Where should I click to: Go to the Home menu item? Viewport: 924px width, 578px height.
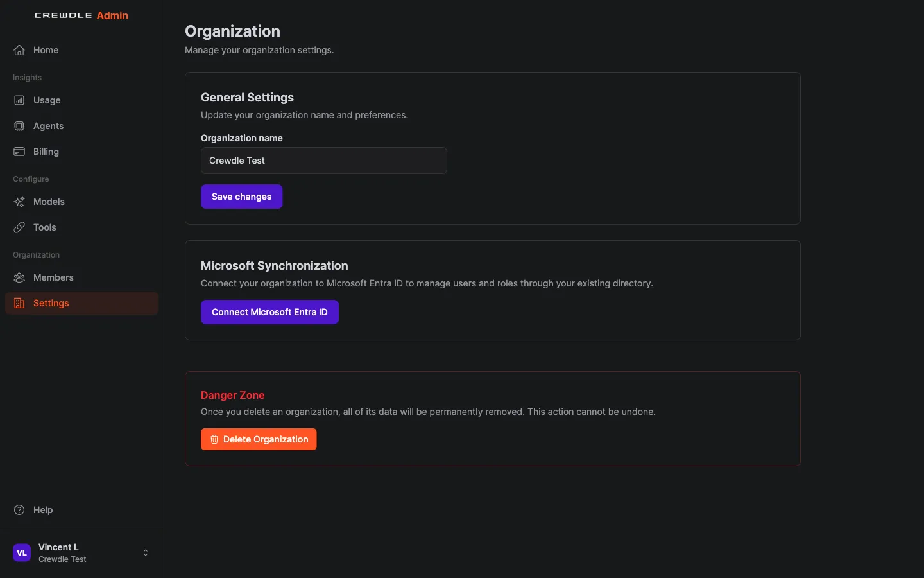click(81, 50)
